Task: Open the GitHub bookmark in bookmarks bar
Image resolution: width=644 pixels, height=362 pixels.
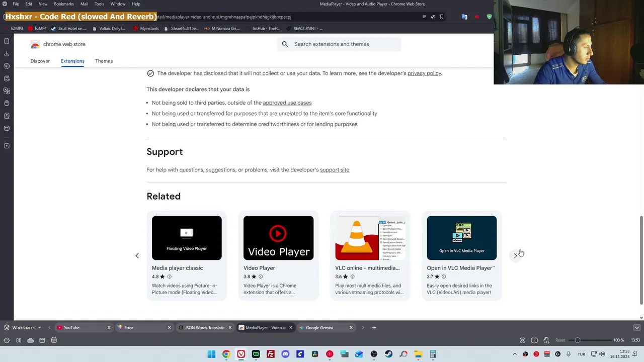Action: 263,29
